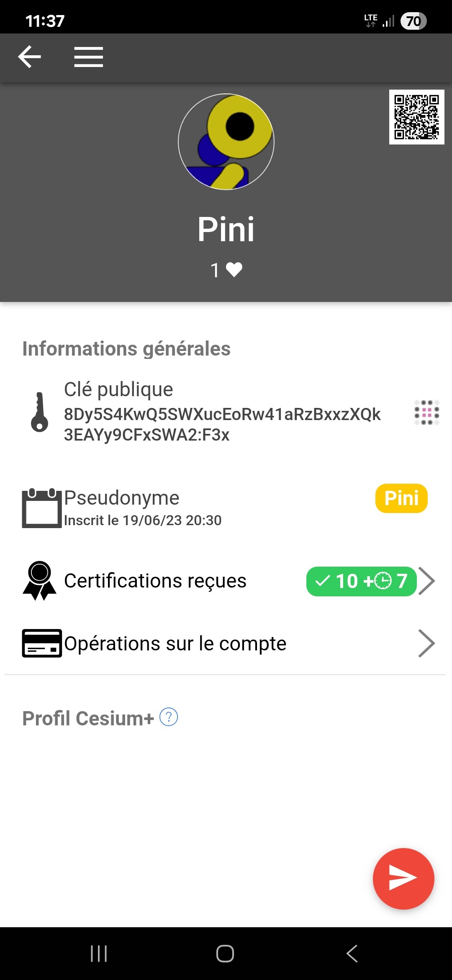Expand Opérations sur le compte chevron
452x980 pixels.
[426, 643]
